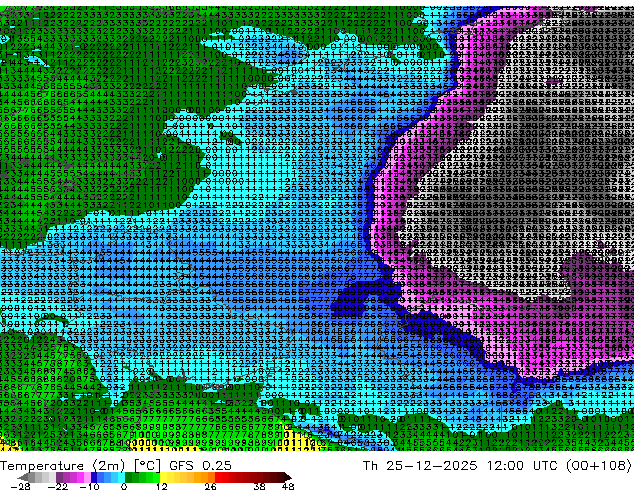Click the '-28' legend label
634x490 pixels.
(x=20, y=486)
